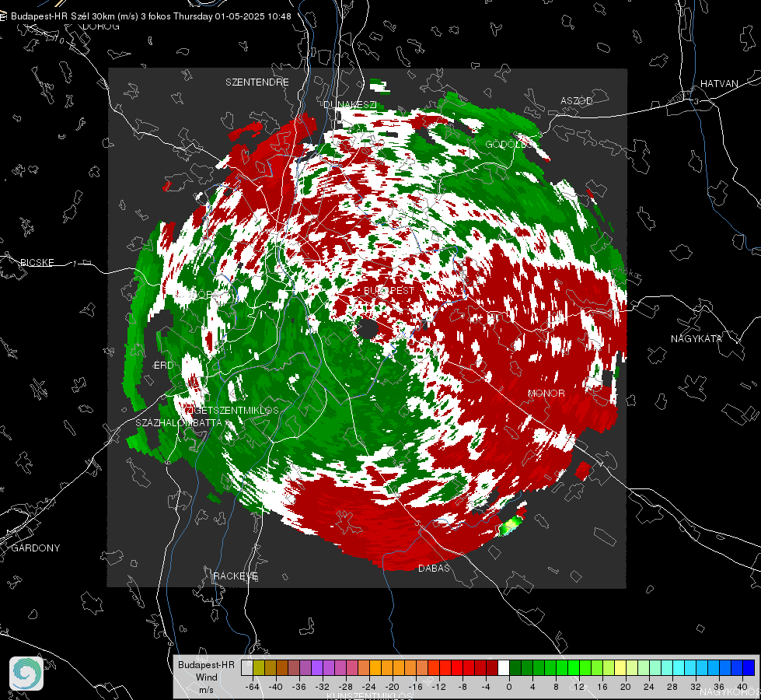Click the road number 3 near Hatvan

[x=696, y=101]
